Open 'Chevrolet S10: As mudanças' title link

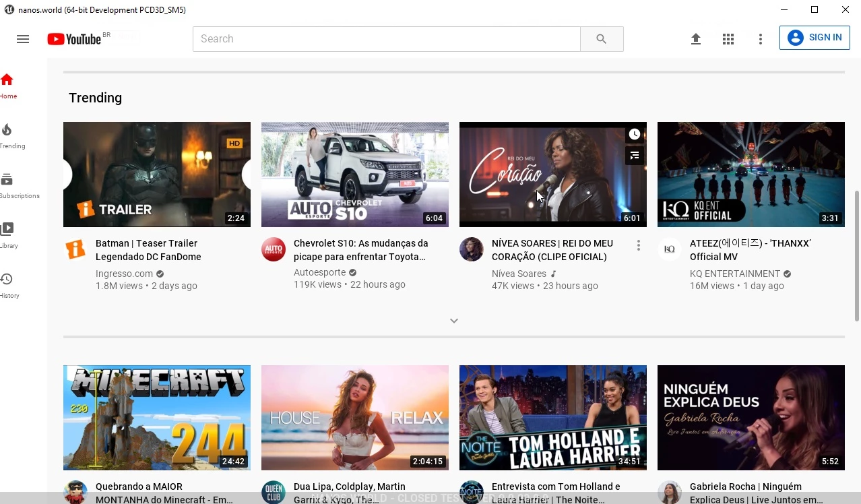pyautogui.click(x=360, y=250)
